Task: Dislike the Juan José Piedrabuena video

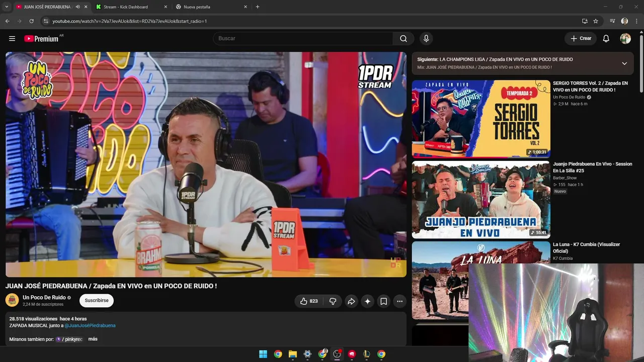Action: tap(333, 301)
